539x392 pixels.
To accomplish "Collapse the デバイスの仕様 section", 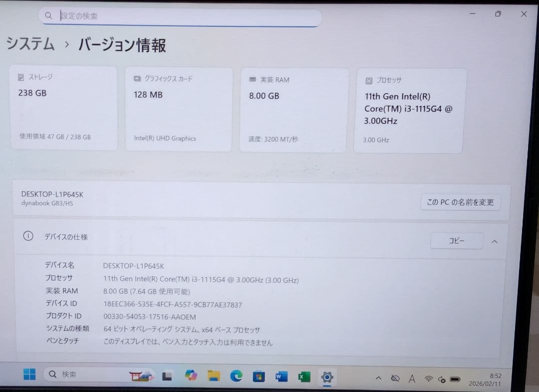I will [494, 241].
